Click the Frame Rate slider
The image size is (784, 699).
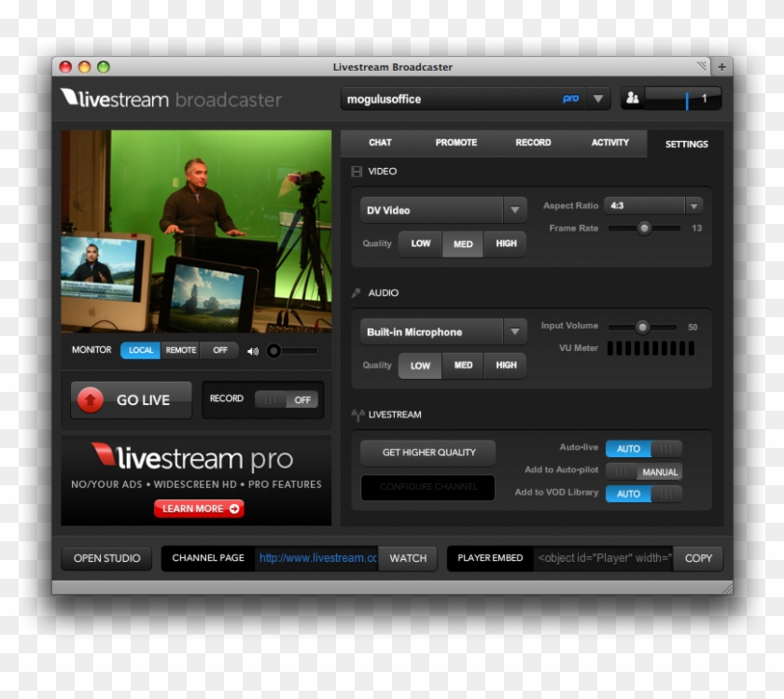[x=644, y=229]
